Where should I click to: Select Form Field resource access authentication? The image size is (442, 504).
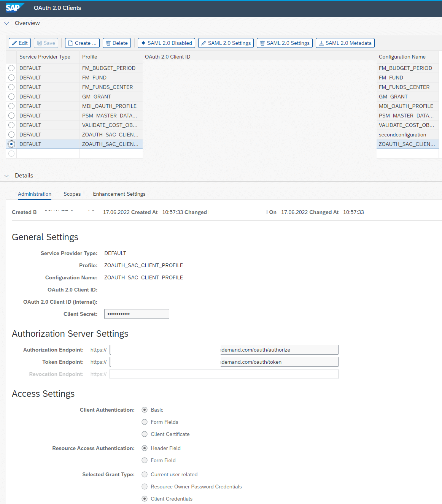[x=145, y=460]
